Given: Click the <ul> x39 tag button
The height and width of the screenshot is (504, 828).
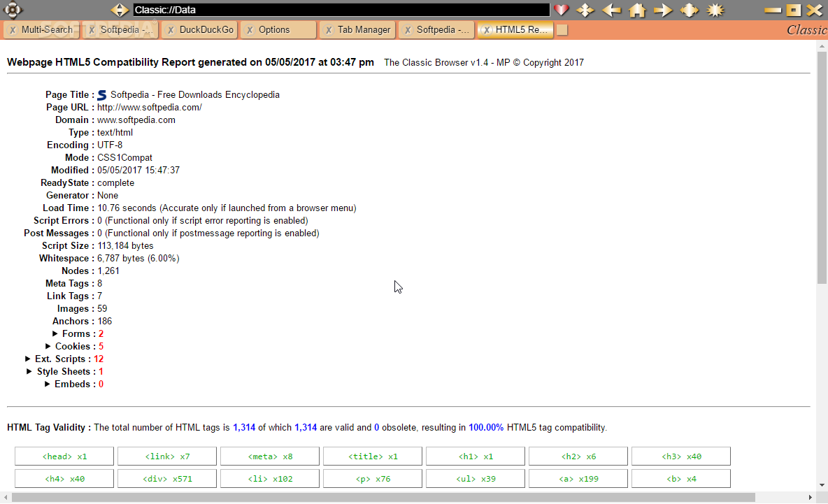Looking at the screenshot, I should (x=476, y=479).
